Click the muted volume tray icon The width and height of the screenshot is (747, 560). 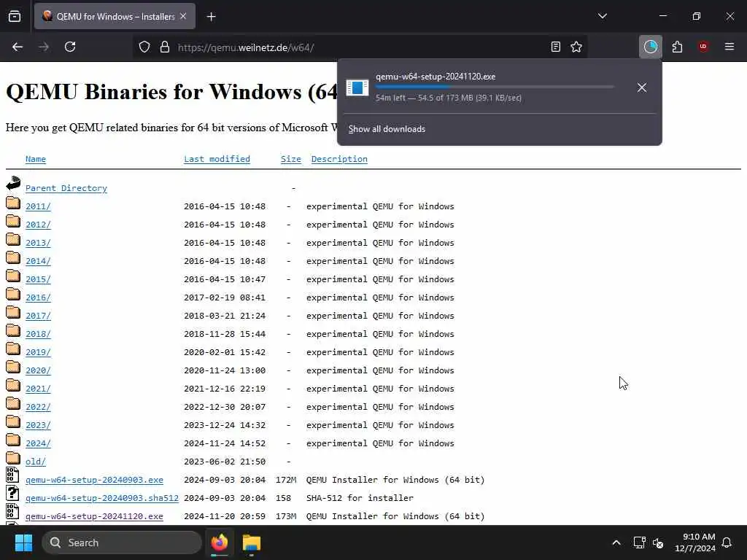coord(658,542)
